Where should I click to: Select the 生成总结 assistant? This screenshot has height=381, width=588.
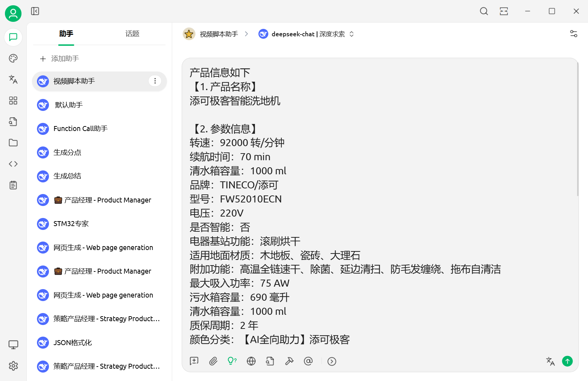(99, 176)
